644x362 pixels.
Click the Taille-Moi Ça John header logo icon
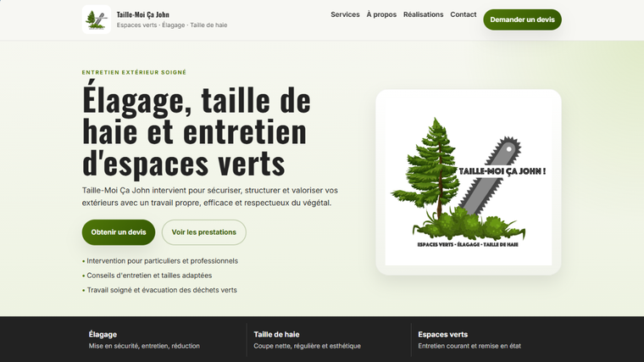pos(97,19)
